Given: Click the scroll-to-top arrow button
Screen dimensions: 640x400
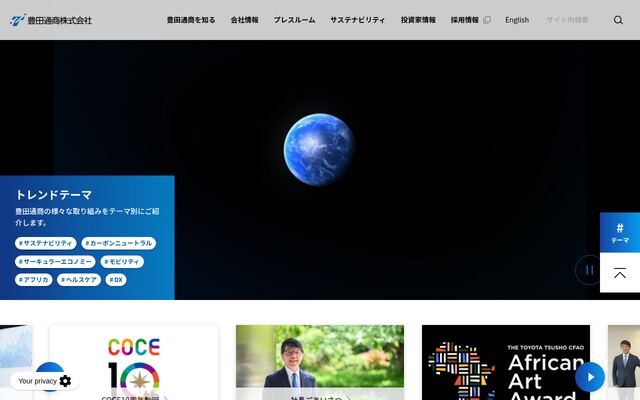Looking at the screenshot, I should tap(620, 273).
